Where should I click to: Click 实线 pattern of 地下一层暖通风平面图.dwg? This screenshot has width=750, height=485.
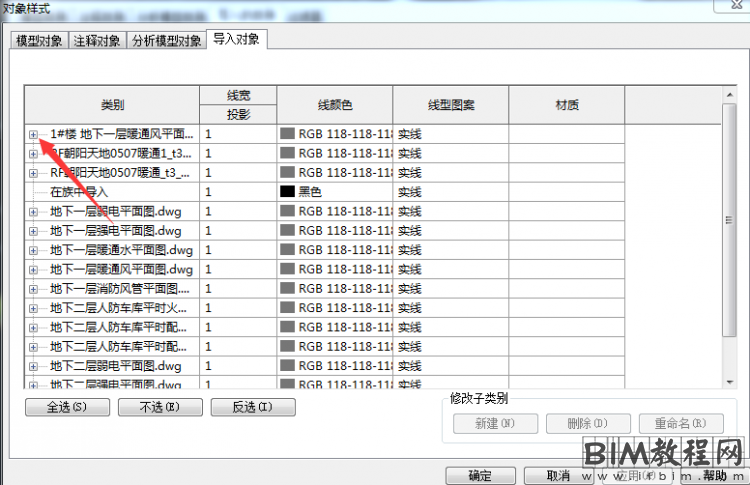coord(451,269)
